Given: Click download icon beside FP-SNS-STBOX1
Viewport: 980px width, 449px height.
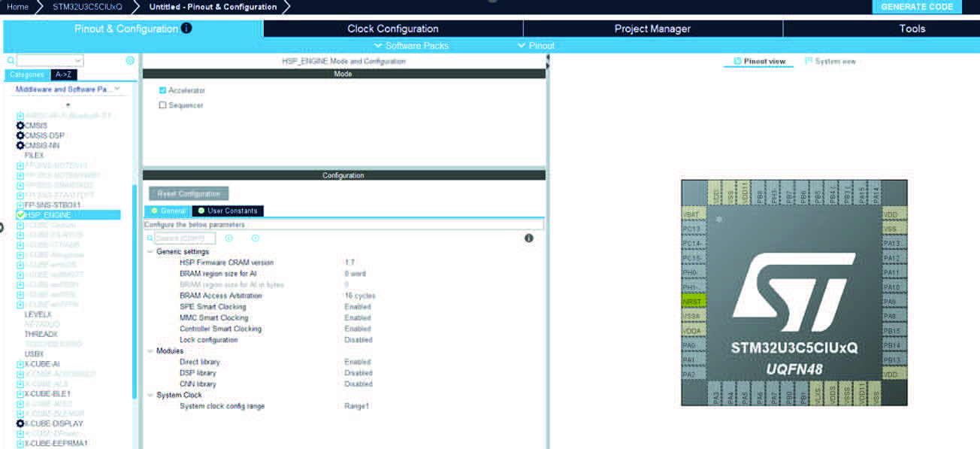Looking at the screenshot, I should click(20, 205).
